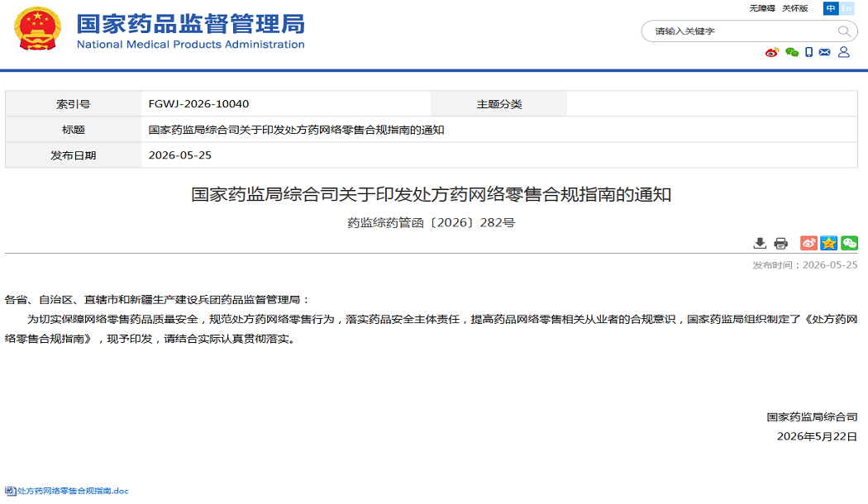868x504 pixels.
Task: Select publish date 2026-05-25 in table
Action: [180, 155]
